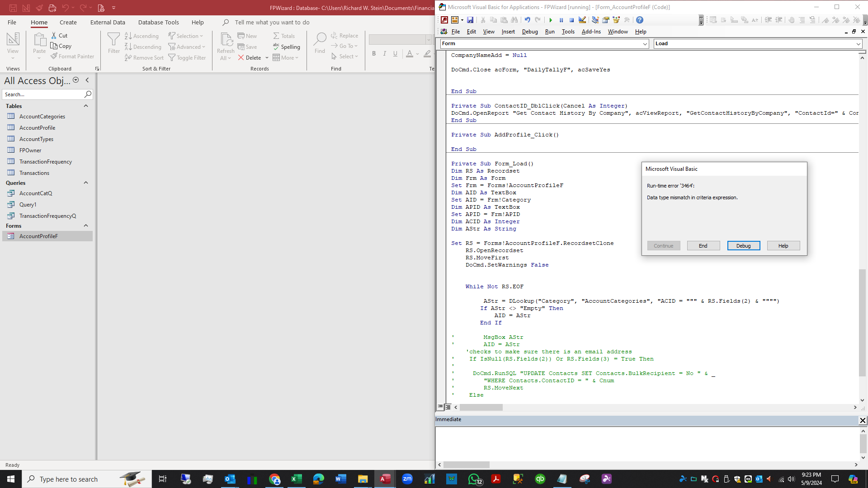
Task: Switch to the Create ribbon tab
Action: (x=68, y=22)
